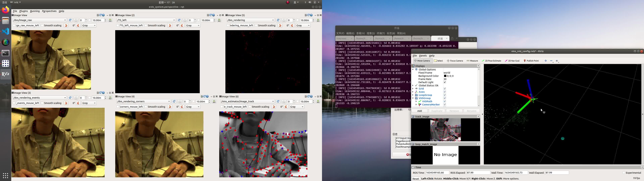644x181 pixels.
Task: Save the /dvs/image_raw view image as file
Action: pyautogui.click(x=110, y=20)
